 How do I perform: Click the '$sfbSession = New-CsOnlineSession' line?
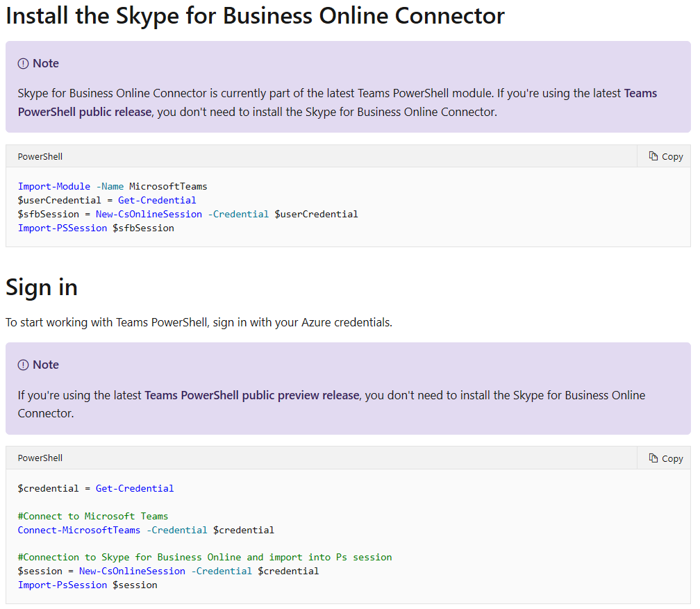pos(188,214)
